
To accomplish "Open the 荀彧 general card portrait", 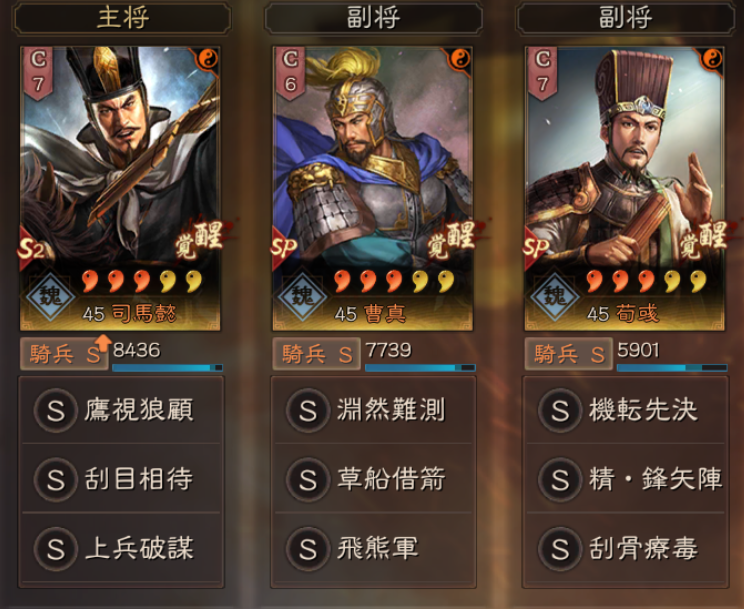I will pyautogui.click(x=624, y=188).
